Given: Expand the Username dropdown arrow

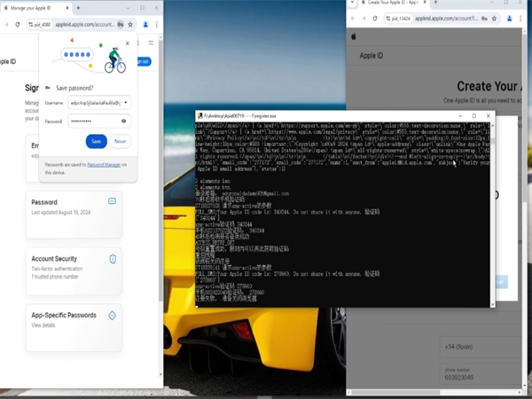Looking at the screenshot, I should tap(125, 102).
